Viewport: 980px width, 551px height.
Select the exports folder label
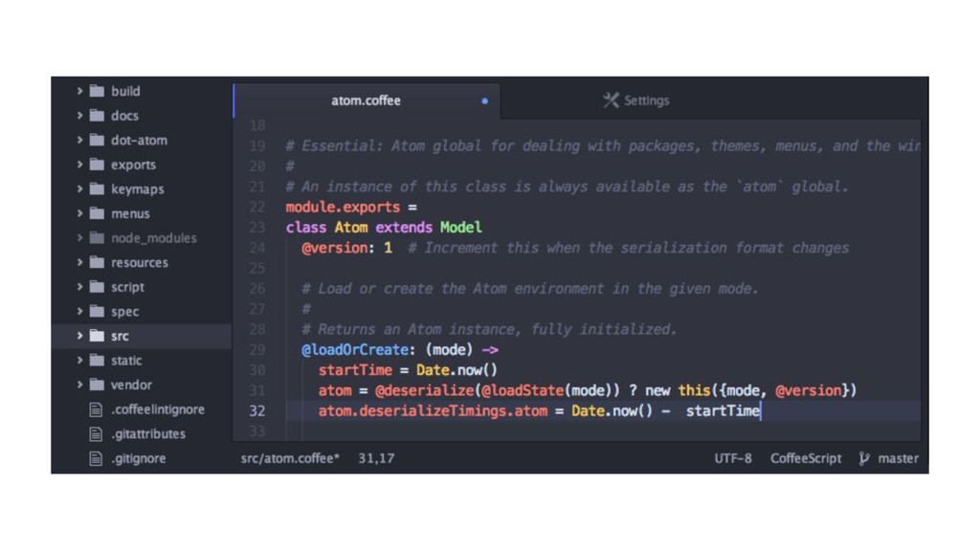point(134,165)
